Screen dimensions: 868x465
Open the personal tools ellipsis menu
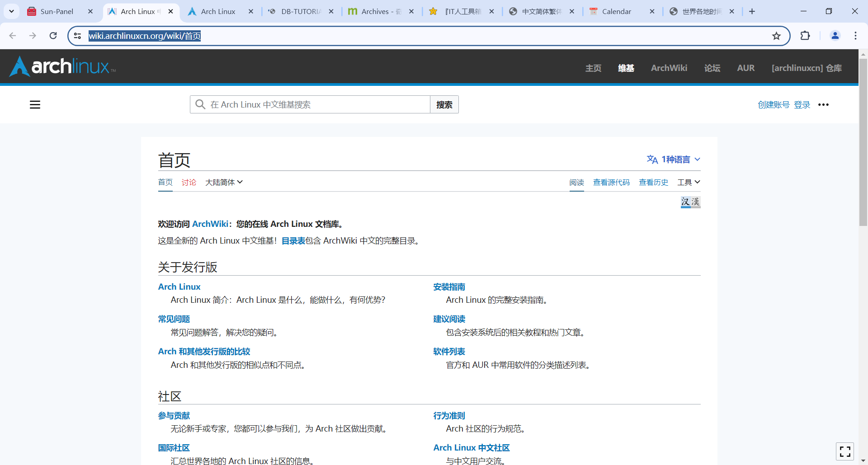coord(823,105)
